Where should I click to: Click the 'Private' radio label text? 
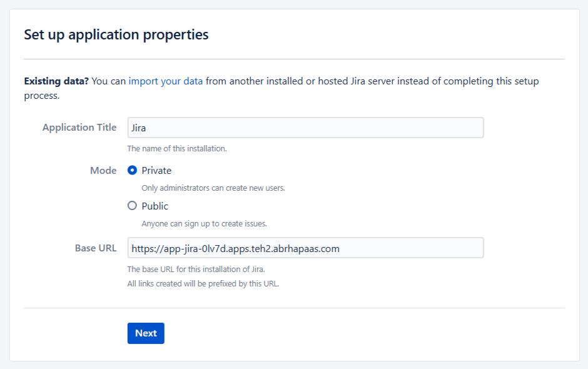156,171
